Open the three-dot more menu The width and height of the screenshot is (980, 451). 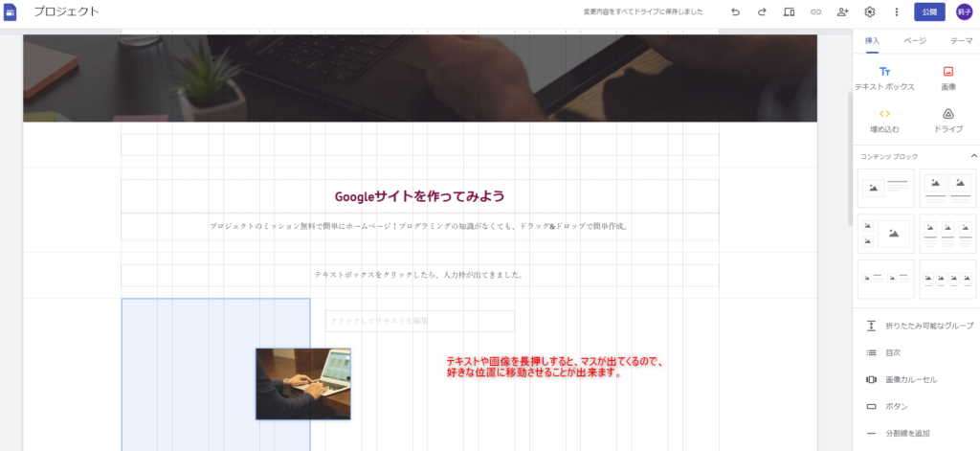(x=896, y=12)
